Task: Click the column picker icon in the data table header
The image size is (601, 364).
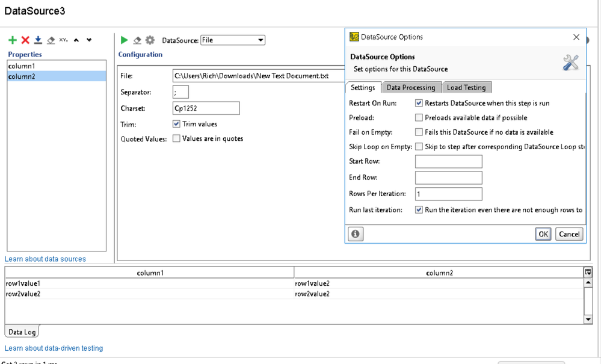Action: 588,273
